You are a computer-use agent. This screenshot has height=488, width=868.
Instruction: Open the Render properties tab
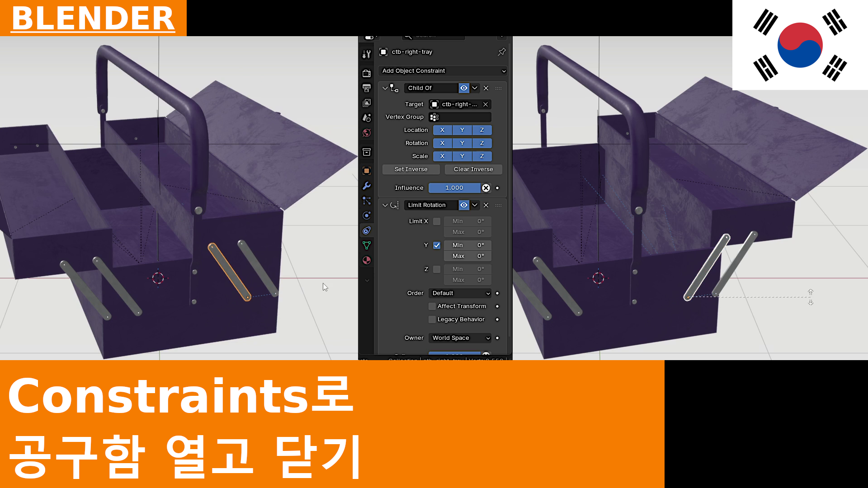(x=367, y=73)
